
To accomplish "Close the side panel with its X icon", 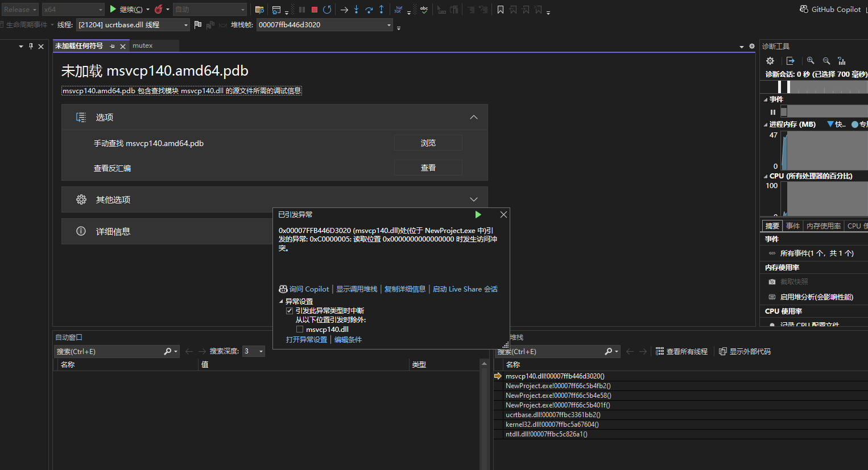I will 41,46.
